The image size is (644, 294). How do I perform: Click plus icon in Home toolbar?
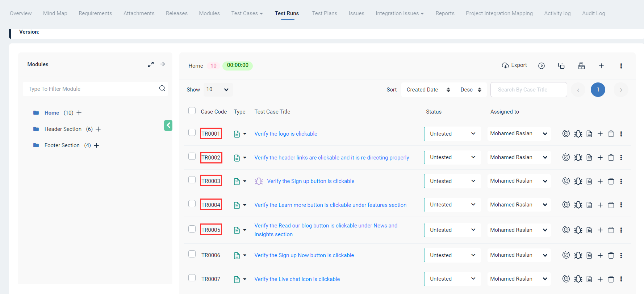click(x=601, y=66)
